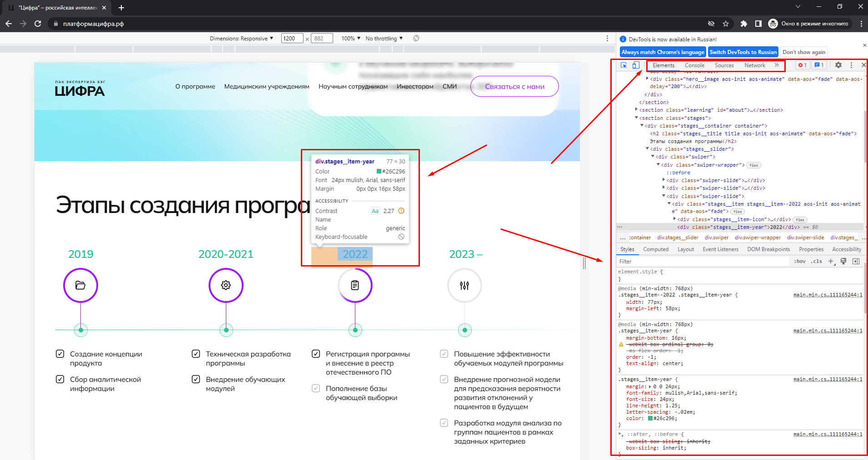Open the Computed styles tab
This screenshot has height=460, width=868.
[656, 249]
